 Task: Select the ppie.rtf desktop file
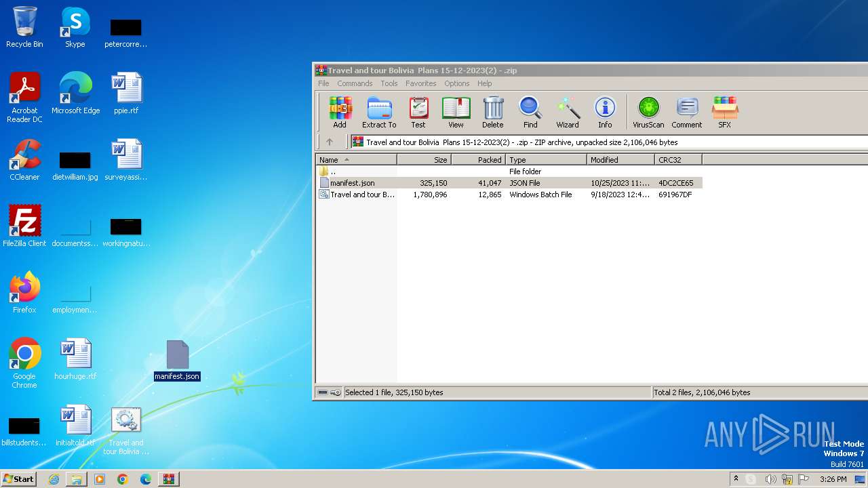pyautogui.click(x=126, y=94)
